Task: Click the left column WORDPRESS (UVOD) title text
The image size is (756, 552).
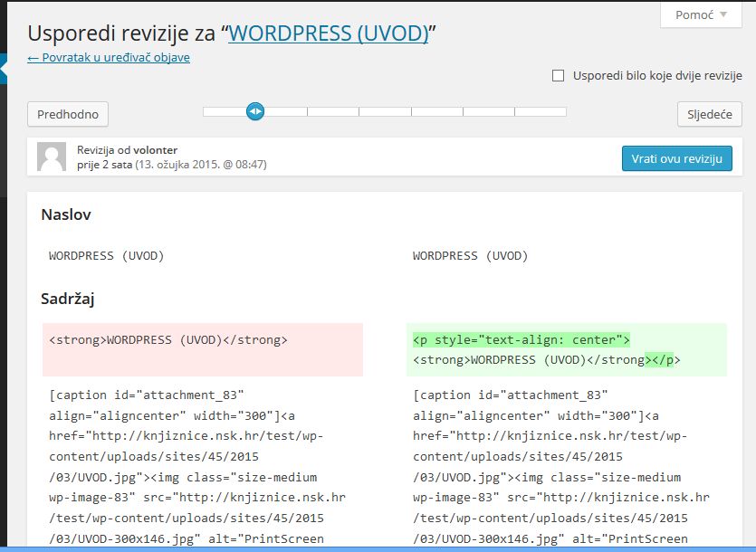Action: point(107,255)
